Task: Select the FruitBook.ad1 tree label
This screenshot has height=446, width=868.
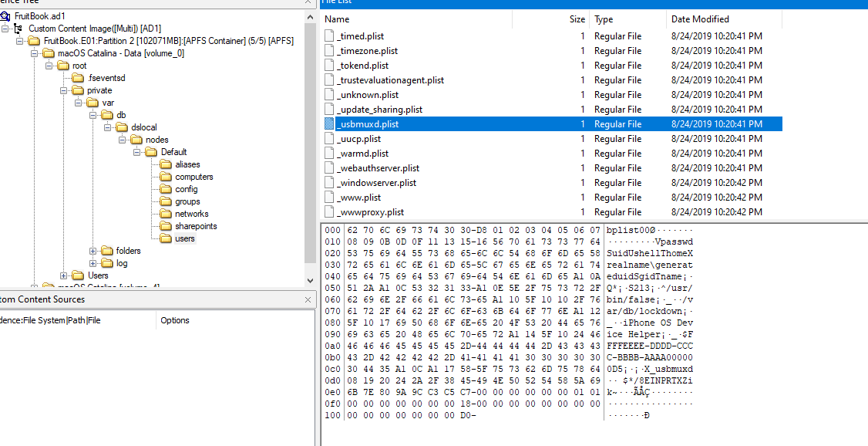Action: (40, 17)
